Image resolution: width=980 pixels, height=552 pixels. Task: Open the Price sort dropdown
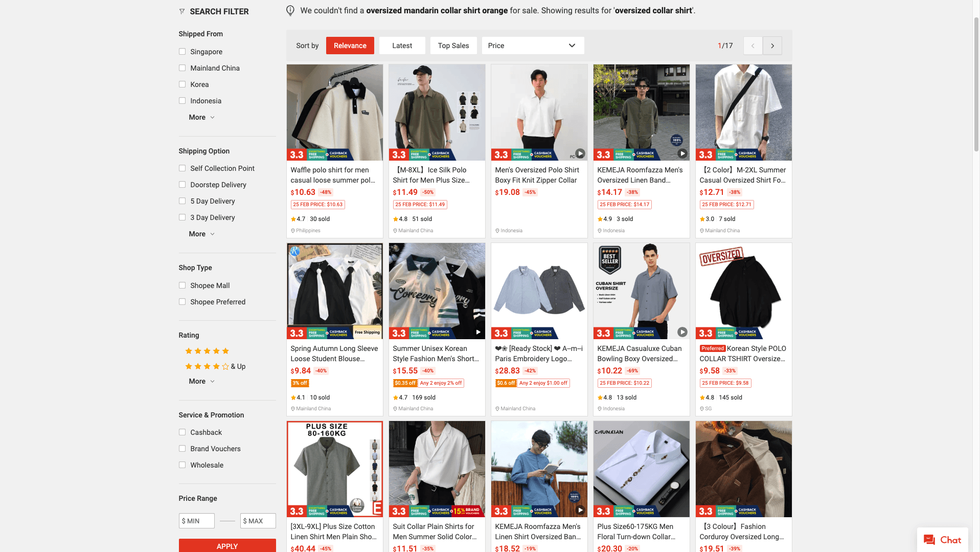(533, 46)
